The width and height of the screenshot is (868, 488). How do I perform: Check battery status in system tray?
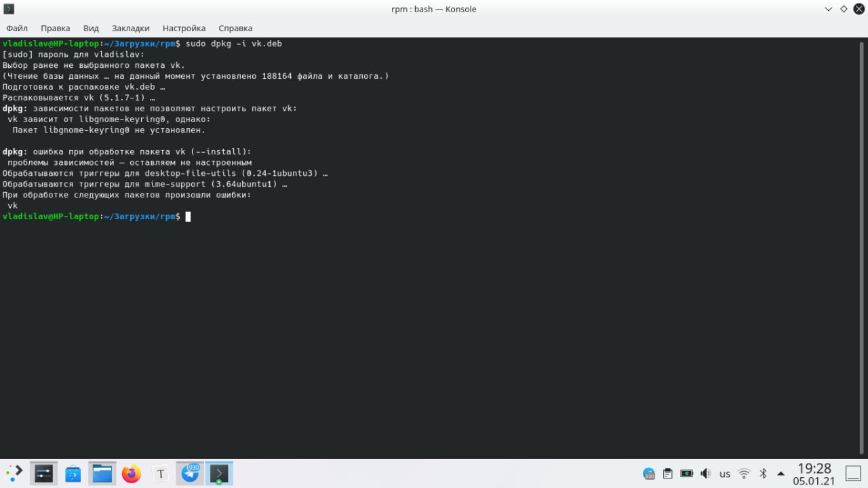pyautogui.click(x=687, y=473)
